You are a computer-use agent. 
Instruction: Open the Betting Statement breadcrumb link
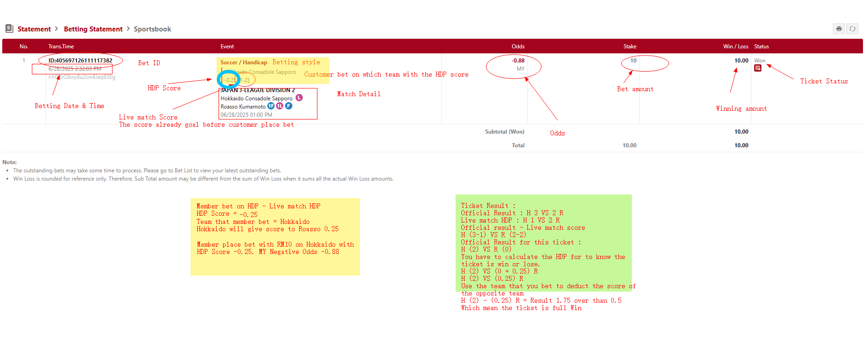[x=93, y=29]
